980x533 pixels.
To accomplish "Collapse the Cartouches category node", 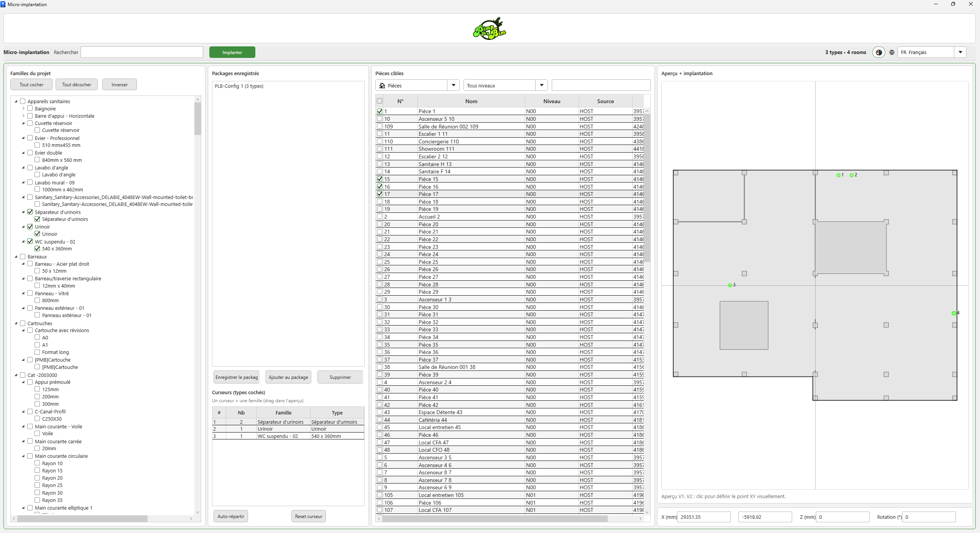I will tap(16, 323).
